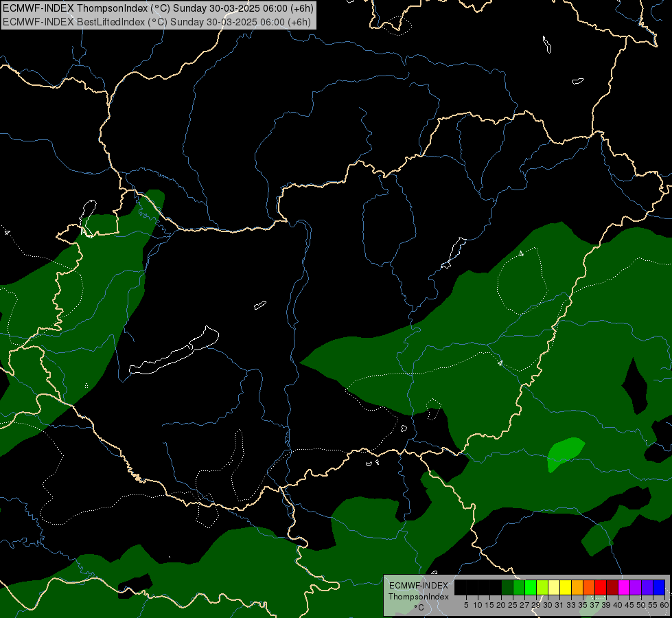Select the bright yellow 31–33 legend swatch
Screen dimensions: 672x618
(x=566, y=587)
